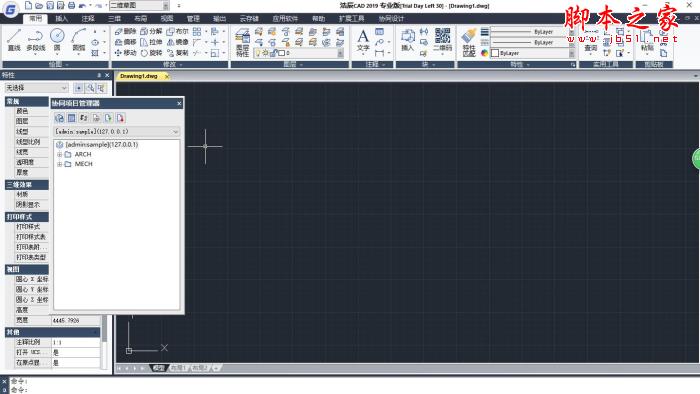The width and height of the screenshot is (700, 394).
Task: Click the Open file icon in quick access
Action: pos(39,6)
